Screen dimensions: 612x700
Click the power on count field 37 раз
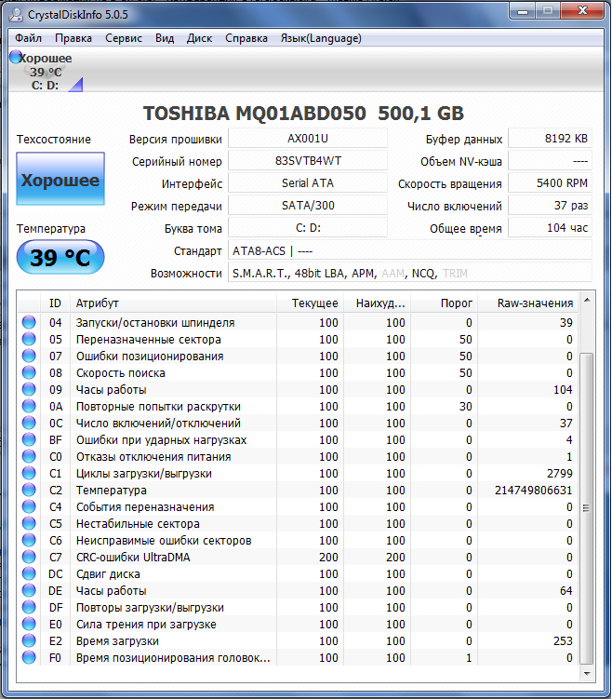[x=550, y=206]
